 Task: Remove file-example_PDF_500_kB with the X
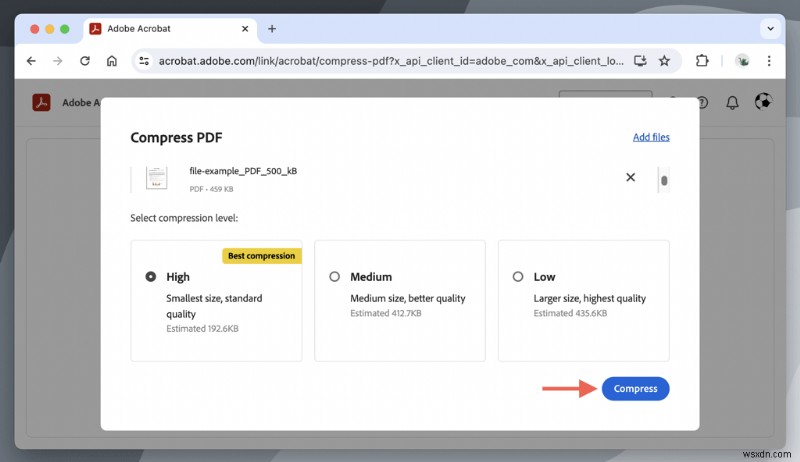click(x=631, y=177)
